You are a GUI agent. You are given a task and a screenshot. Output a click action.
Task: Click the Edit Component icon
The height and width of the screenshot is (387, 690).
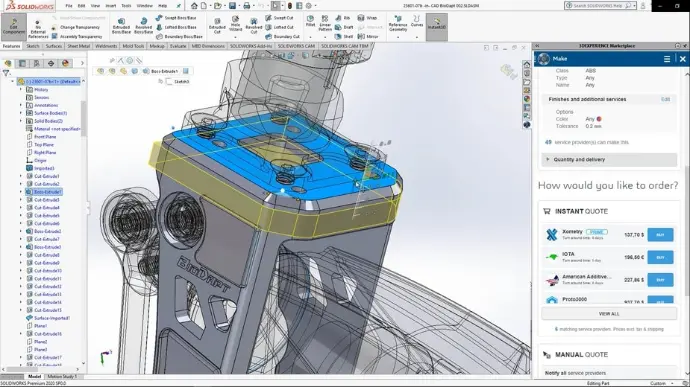pos(14,26)
